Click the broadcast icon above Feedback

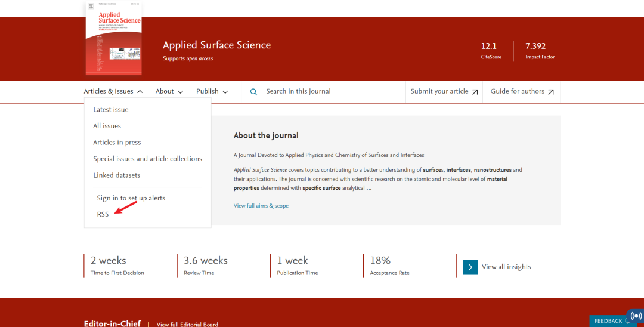[636, 316]
